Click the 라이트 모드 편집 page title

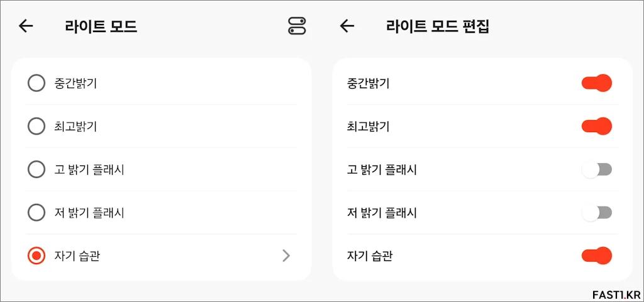pos(438,26)
